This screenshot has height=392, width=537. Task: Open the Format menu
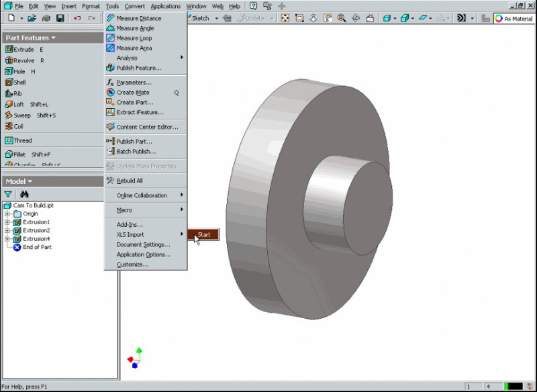coord(91,6)
